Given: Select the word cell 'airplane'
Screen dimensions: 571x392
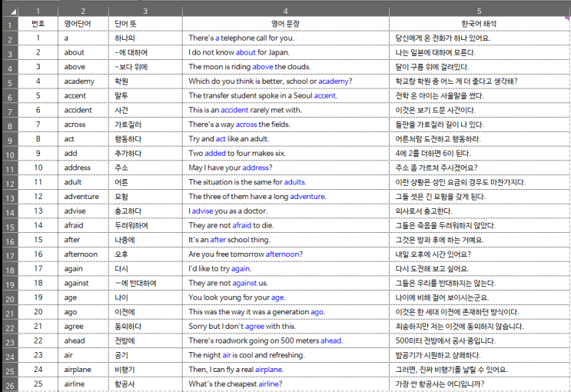Looking at the screenshot, I should [83, 370].
